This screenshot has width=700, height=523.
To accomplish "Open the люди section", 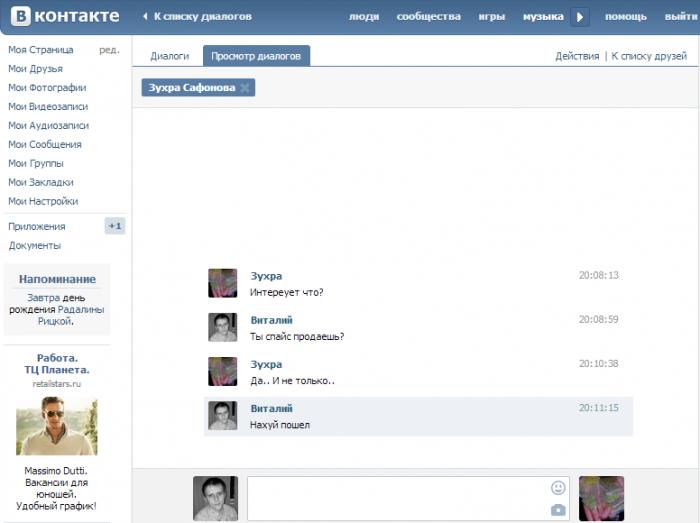I will tap(364, 17).
